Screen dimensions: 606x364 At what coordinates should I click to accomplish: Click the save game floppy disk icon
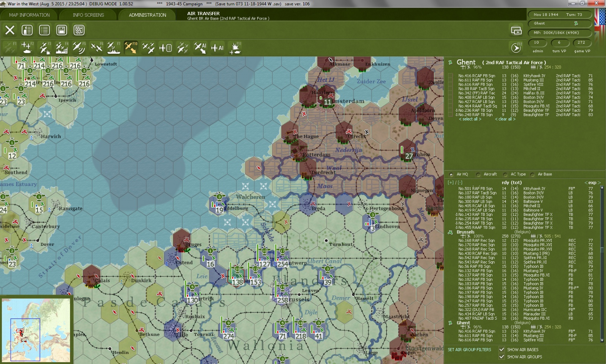[x=61, y=30]
